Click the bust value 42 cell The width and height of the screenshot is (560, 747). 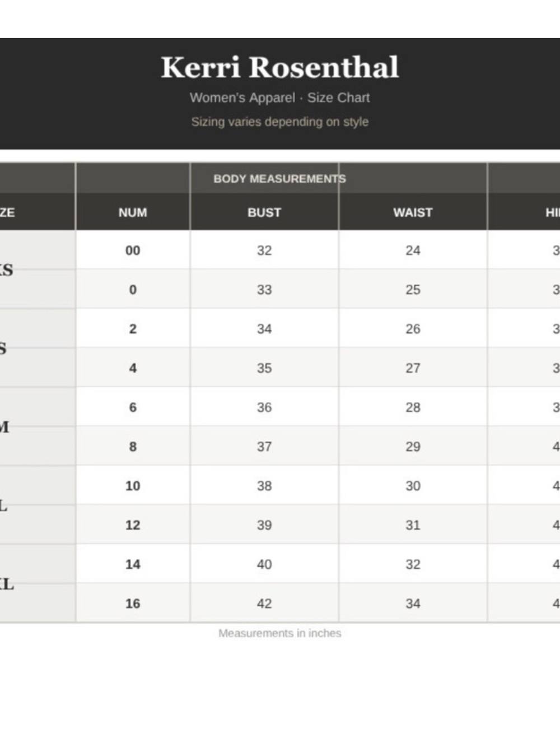coord(264,604)
